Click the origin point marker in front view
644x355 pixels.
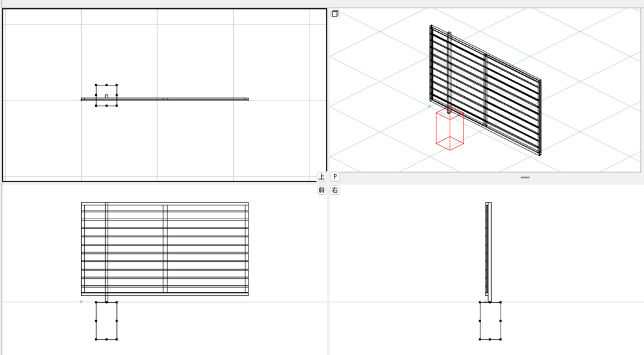click(x=81, y=302)
